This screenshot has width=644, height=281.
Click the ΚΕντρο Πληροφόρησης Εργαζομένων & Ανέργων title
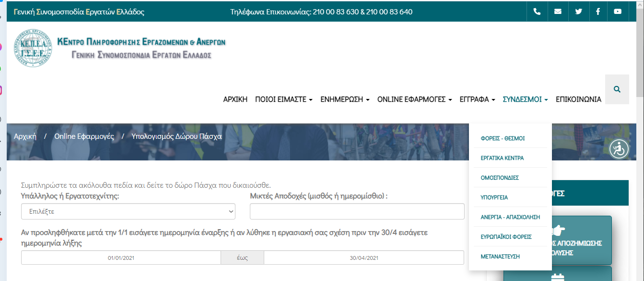(141, 42)
